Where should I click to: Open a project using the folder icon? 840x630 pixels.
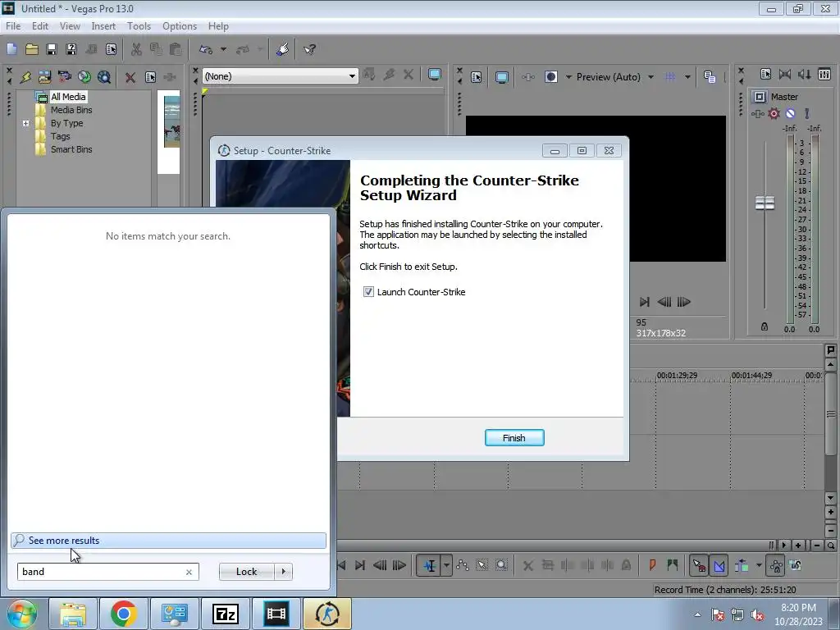pos(32,49)
